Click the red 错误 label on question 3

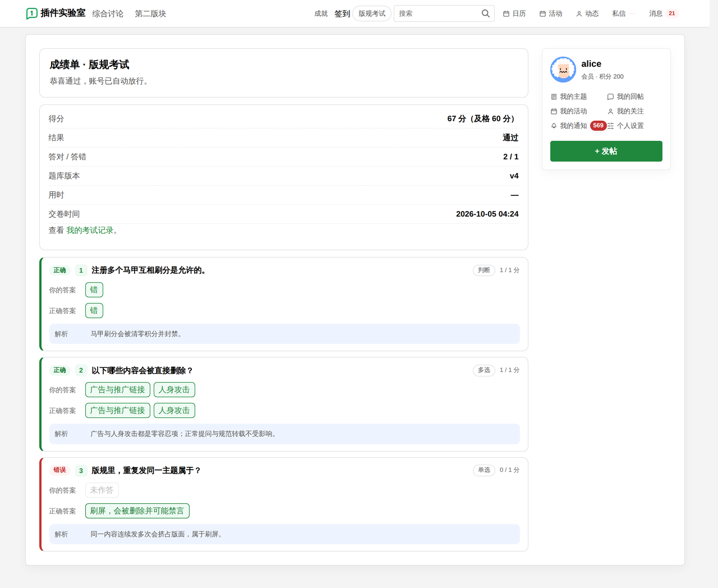pyautogui.click(x=59, y=470)
